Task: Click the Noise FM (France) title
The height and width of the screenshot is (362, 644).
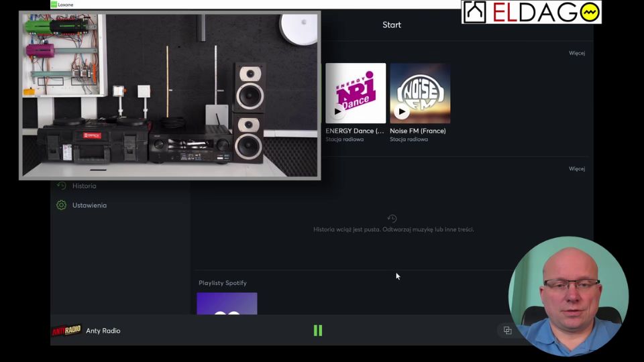Action: tap(417, 131)
